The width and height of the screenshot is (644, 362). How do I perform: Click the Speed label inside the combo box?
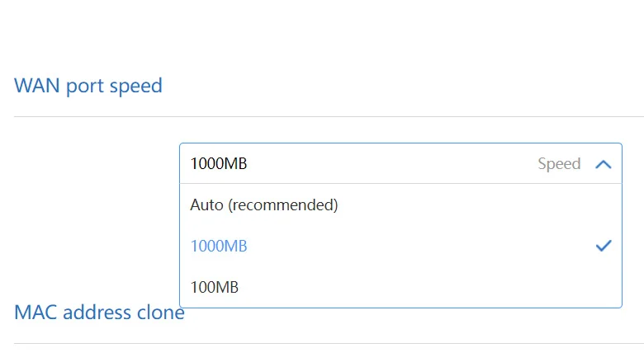(559, 164)
